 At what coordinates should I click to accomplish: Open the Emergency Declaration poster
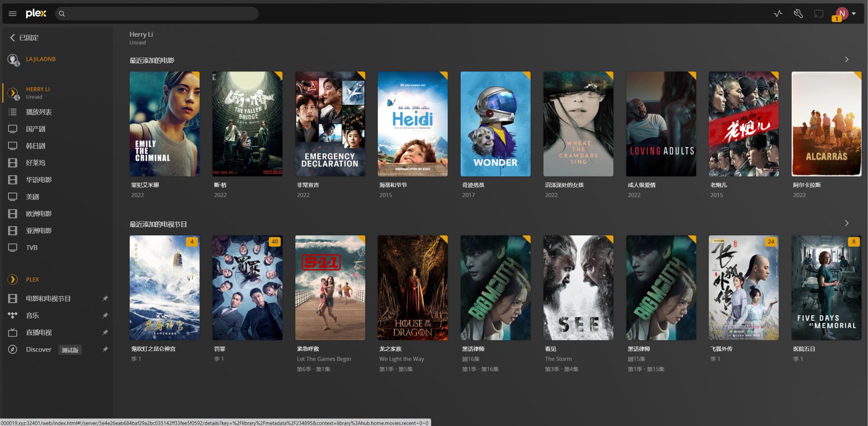(x=330, y=124)
